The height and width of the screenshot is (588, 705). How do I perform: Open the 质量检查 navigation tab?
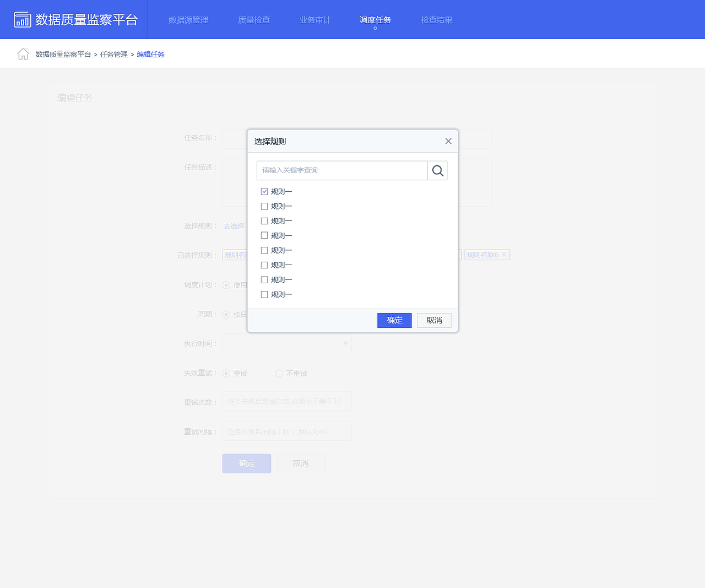(x=254, y=20)
